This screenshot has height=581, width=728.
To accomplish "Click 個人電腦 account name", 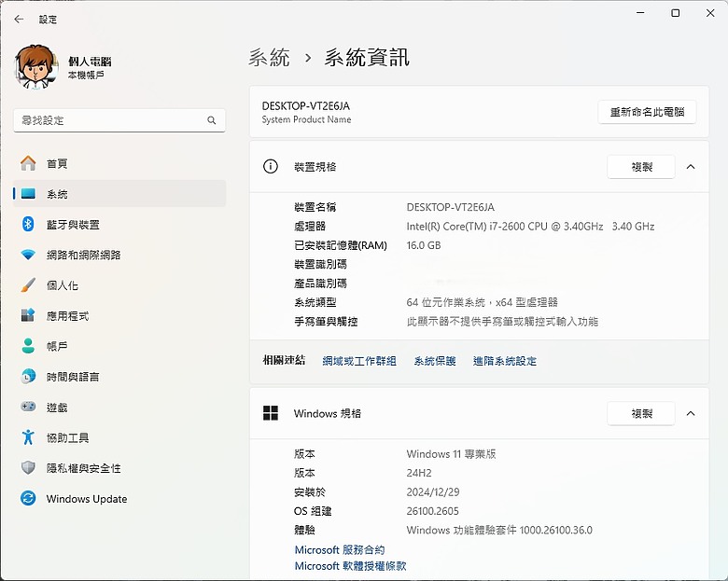I will [90, 62].
